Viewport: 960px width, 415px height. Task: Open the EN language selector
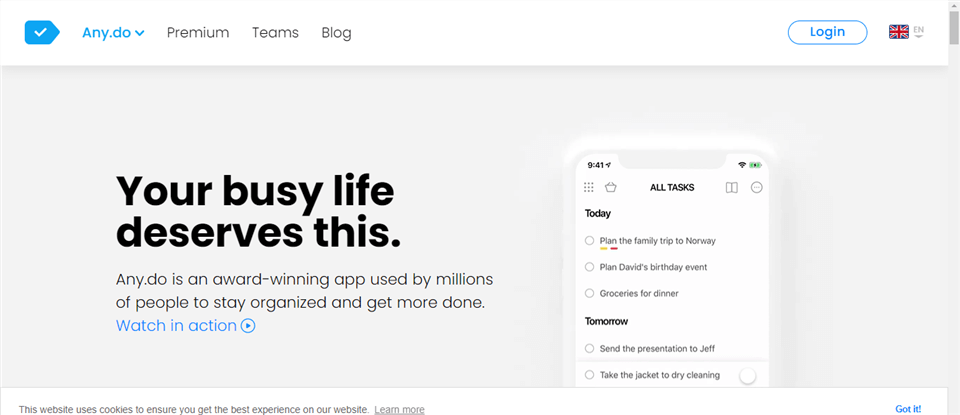click(918, 32)
